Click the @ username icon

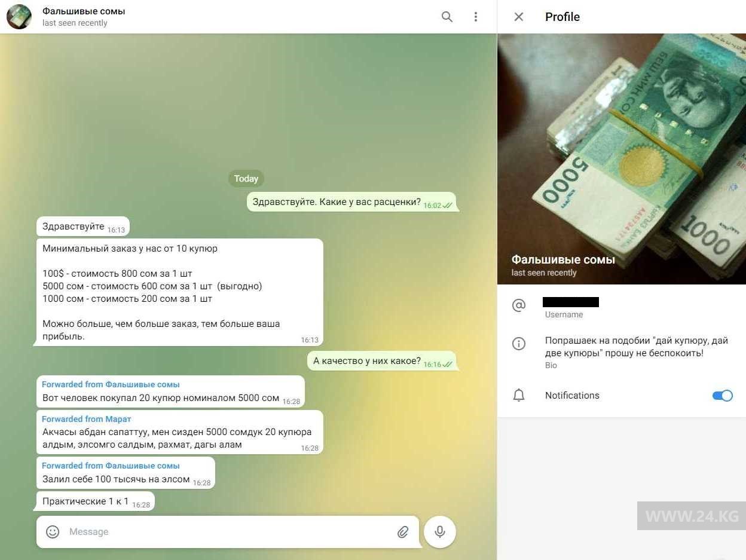519,305
